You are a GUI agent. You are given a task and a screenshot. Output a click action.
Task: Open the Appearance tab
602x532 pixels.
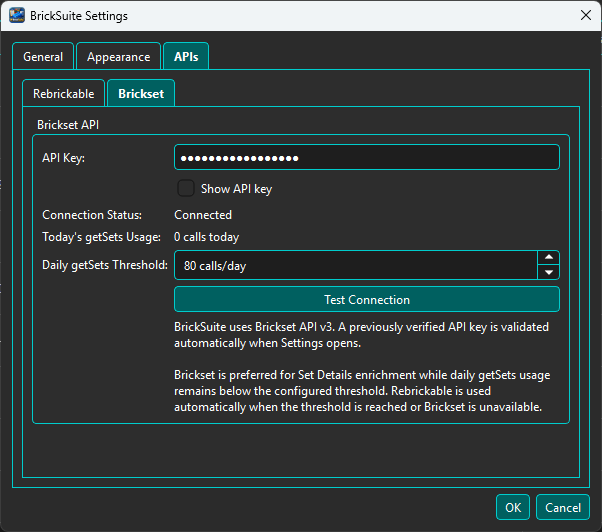click(118, 57)
